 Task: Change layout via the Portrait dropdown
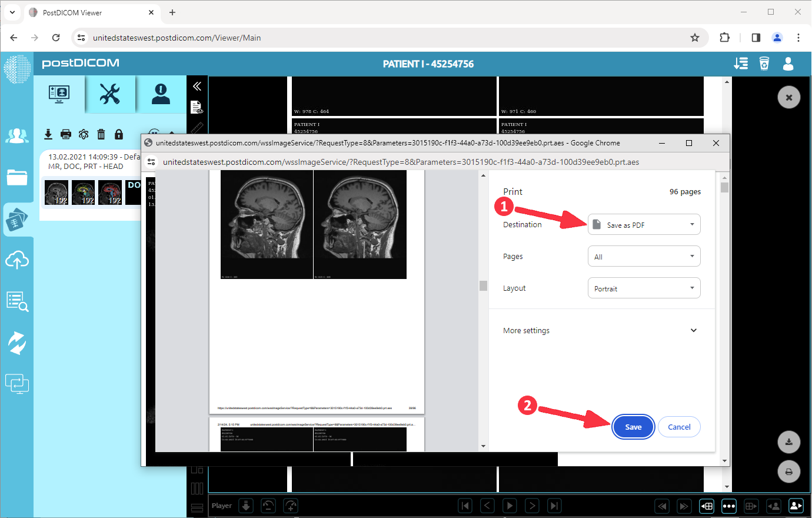coord(644,288)
